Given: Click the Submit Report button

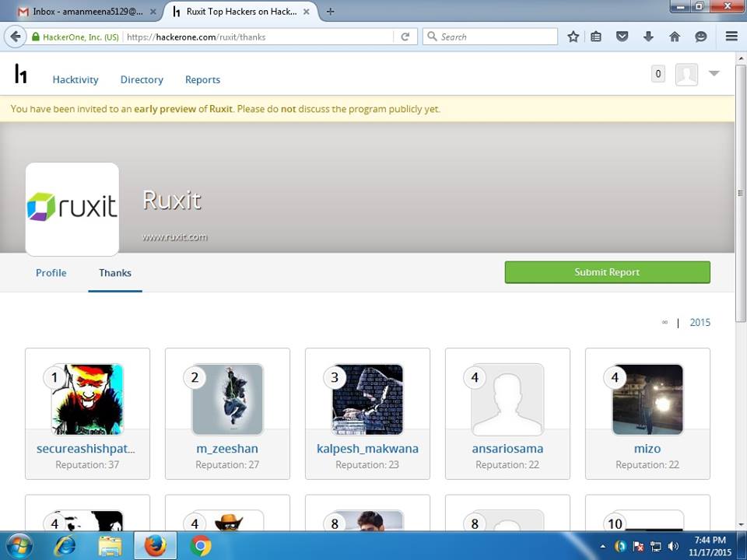Looking at the screenshot, I should pyautogui.click(x=608, y=272).
